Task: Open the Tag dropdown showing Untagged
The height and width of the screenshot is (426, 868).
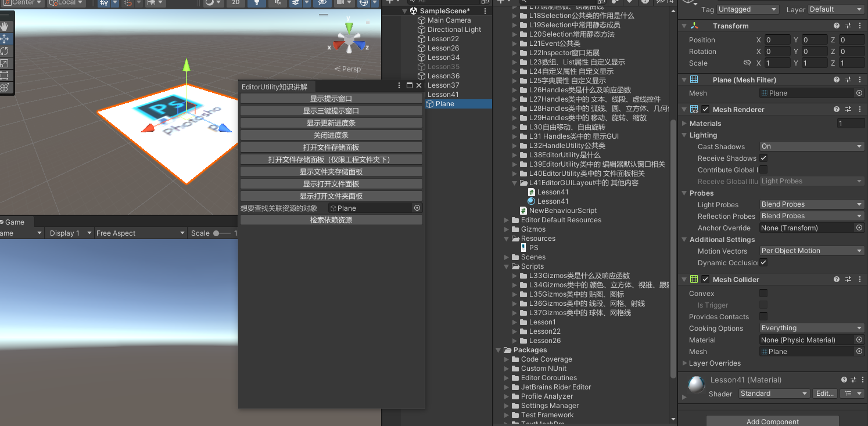Action: coord(747,9)
